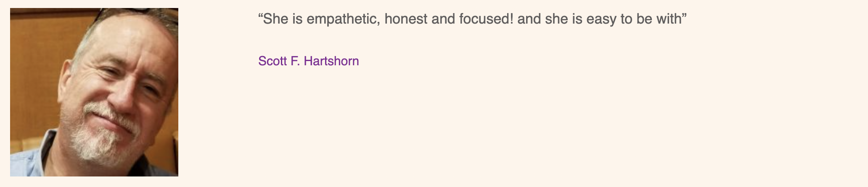Click the empty cream area below the name
The image size is (868, 187).
coord(505,126)
